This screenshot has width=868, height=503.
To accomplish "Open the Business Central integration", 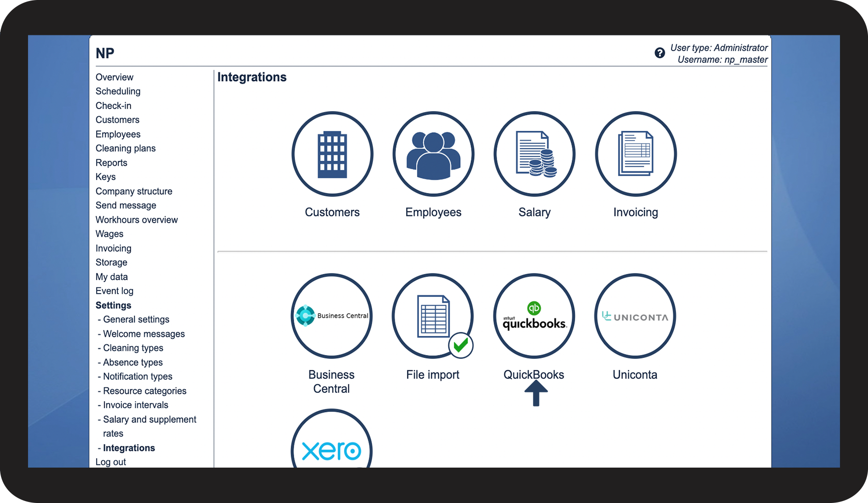I will 332,316.
